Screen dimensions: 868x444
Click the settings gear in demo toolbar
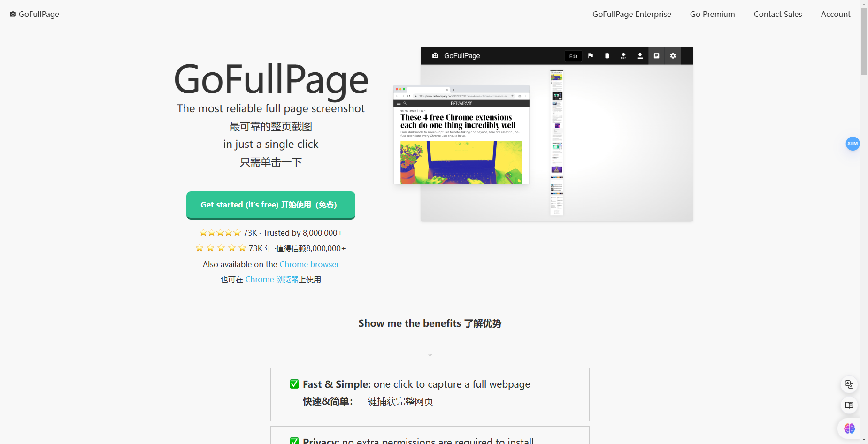(x=673, y=56)
